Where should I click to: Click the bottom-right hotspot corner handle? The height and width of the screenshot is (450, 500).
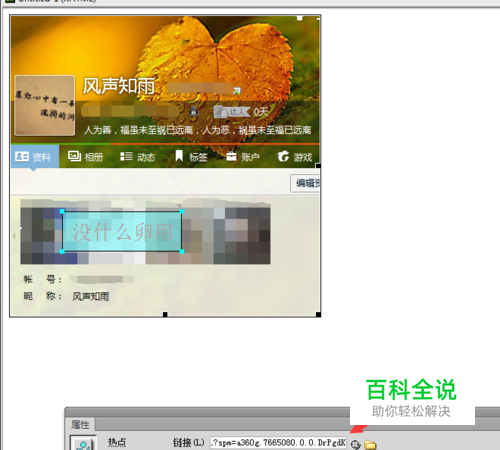[182, 252]
